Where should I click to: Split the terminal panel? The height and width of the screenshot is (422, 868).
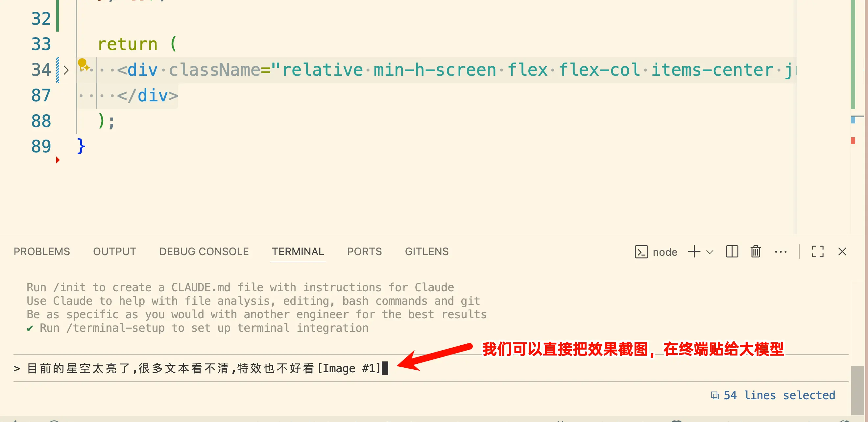(732, 251)
